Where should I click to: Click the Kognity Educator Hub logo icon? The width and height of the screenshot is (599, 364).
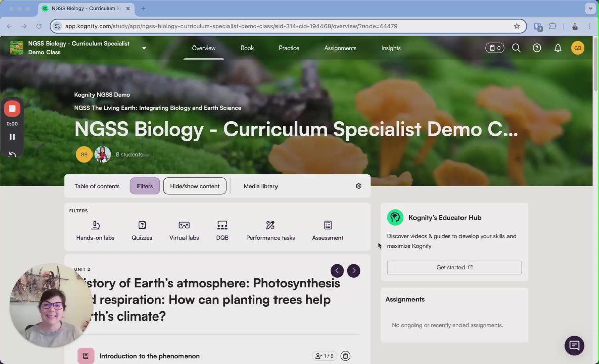(395, 218)
